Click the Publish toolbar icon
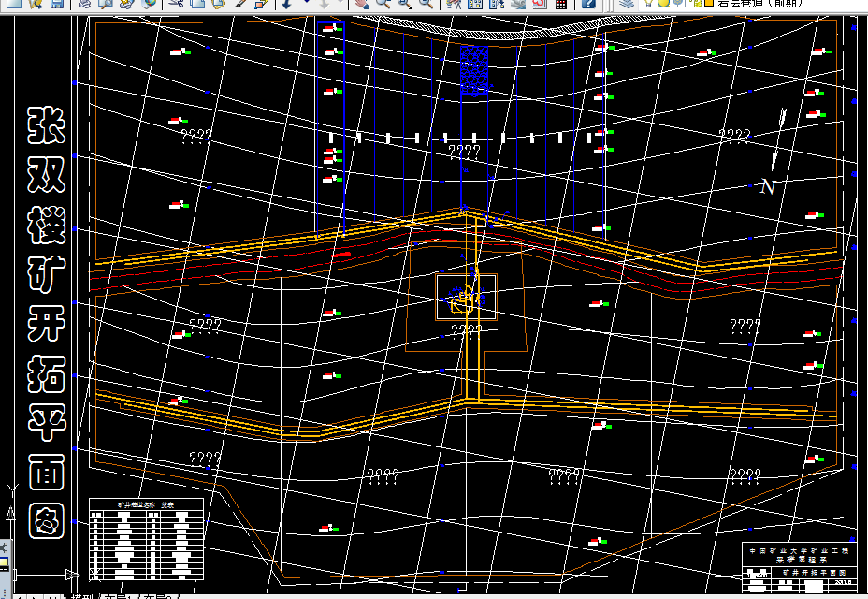 tap(127, 4)
